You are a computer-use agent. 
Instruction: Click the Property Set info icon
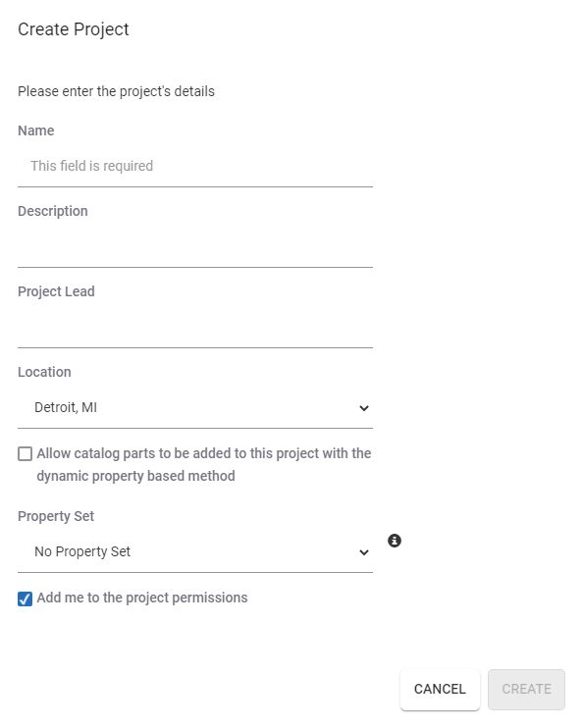click(x=394, y=541)
